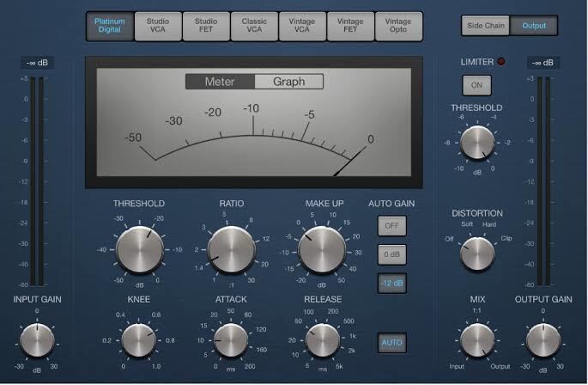
Task: Set Auto Gain to -12 dB
Action: coord(392,284)
